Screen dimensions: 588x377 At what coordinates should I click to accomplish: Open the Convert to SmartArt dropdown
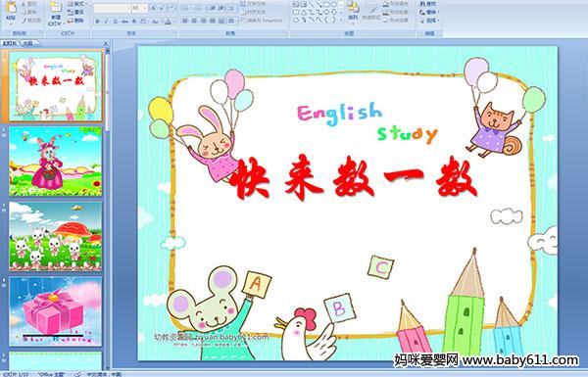(264, 21)
